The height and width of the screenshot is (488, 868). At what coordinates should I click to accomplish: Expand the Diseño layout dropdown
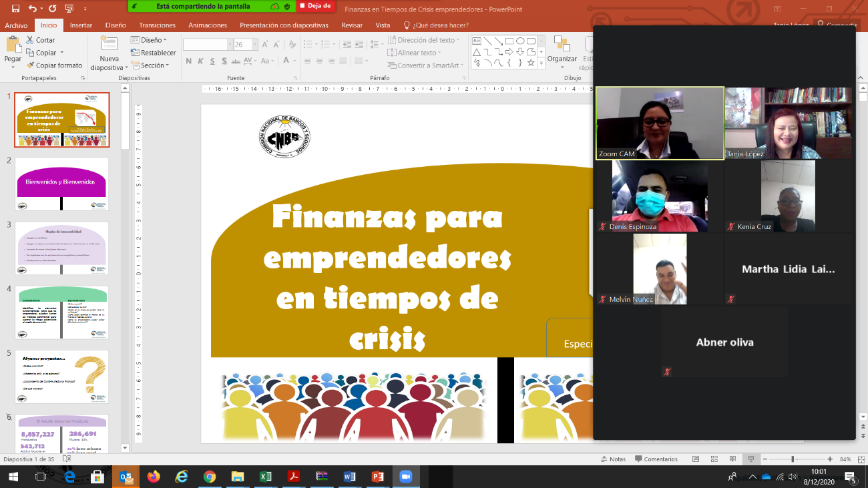(150, 40)
